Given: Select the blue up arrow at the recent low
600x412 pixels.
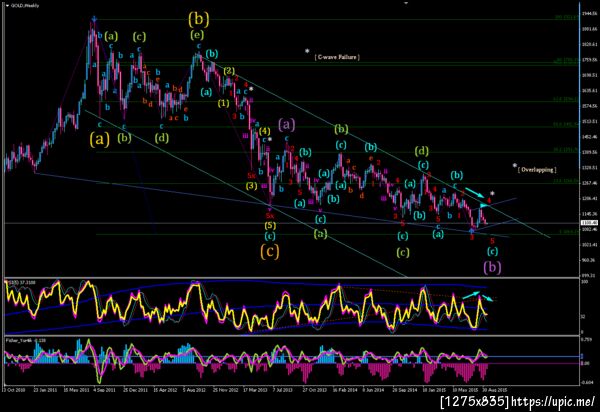Looking at the screenshot, I should pyautogui.click(x=472, y=231).
